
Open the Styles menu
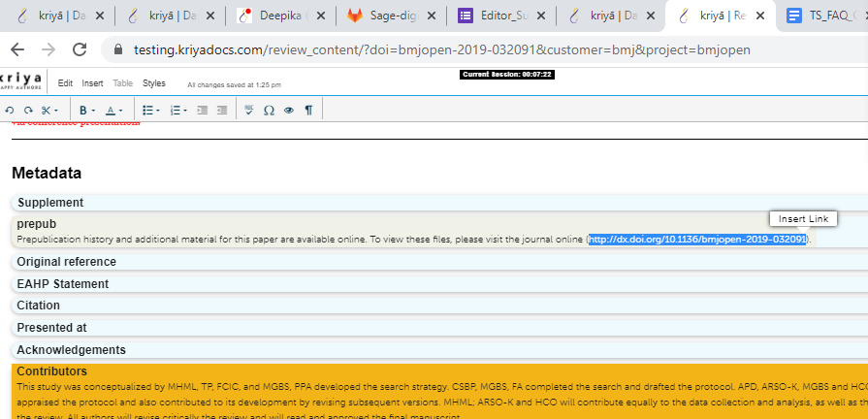154,83
